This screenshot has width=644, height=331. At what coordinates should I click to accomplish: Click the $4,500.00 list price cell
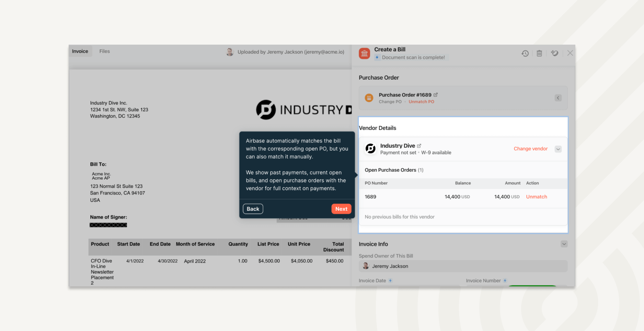[269, 261]
